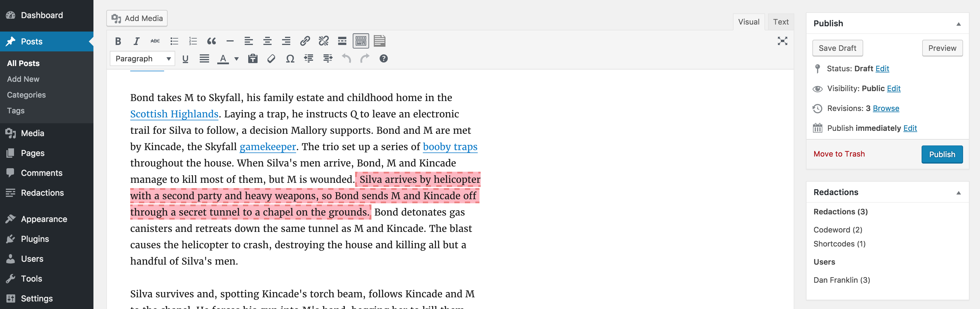Move the post to Trash
Screen dimensions: 980x309
[839, 154]
